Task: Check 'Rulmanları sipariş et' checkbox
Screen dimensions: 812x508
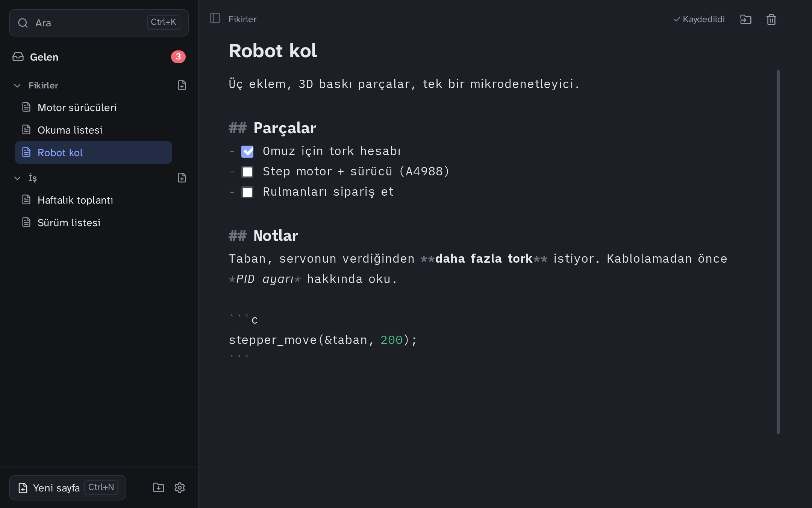Action: 247,192
